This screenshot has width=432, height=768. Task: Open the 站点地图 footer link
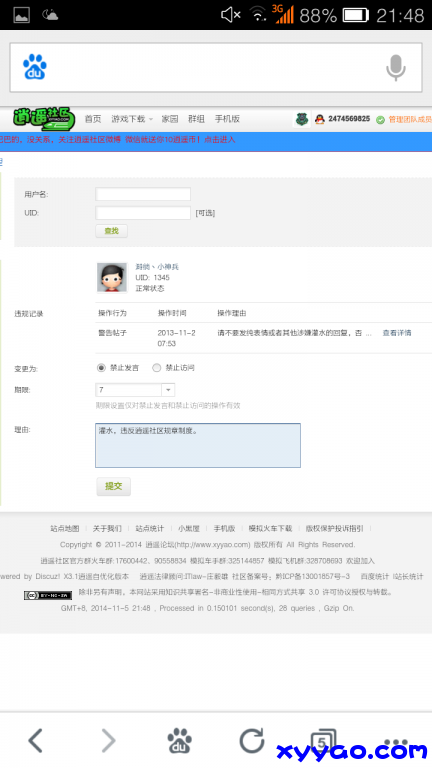(65, 528)
